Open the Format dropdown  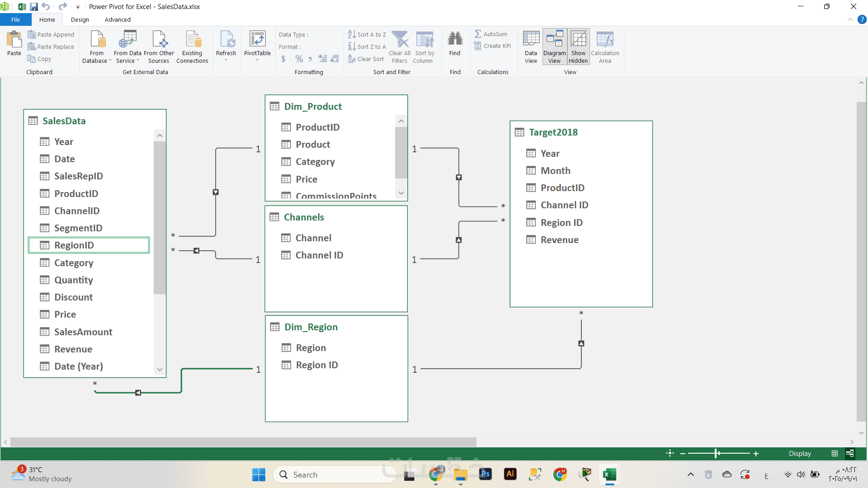[306, 47]
